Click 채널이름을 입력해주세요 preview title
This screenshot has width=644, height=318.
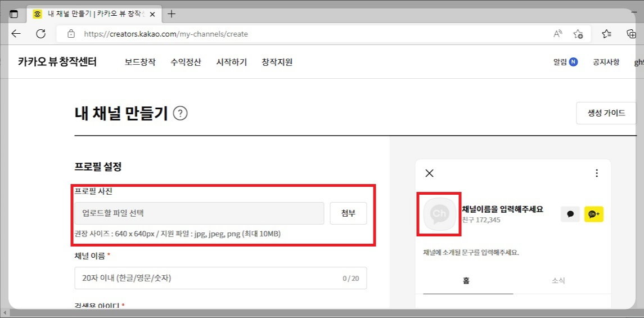pos(503,209)
